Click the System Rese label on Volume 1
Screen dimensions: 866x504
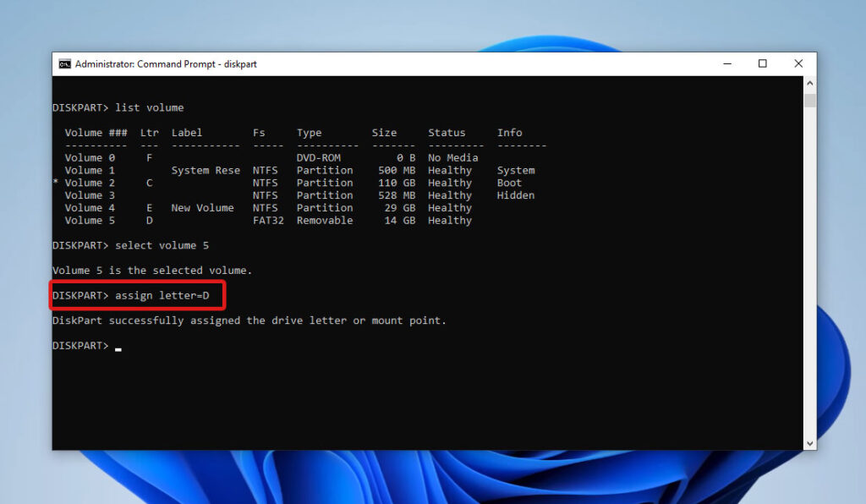point(205,170)
